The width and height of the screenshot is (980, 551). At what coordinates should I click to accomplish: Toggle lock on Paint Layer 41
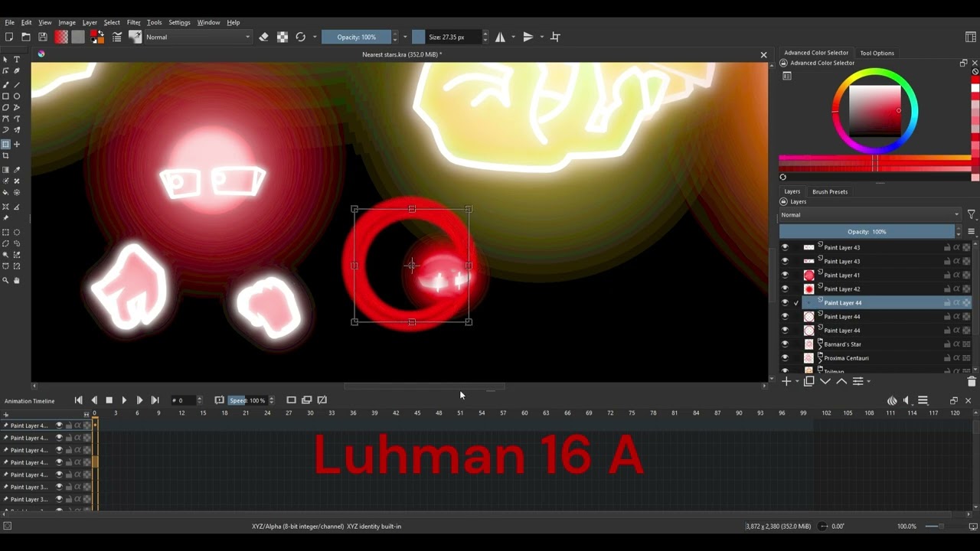coord(947,275)
